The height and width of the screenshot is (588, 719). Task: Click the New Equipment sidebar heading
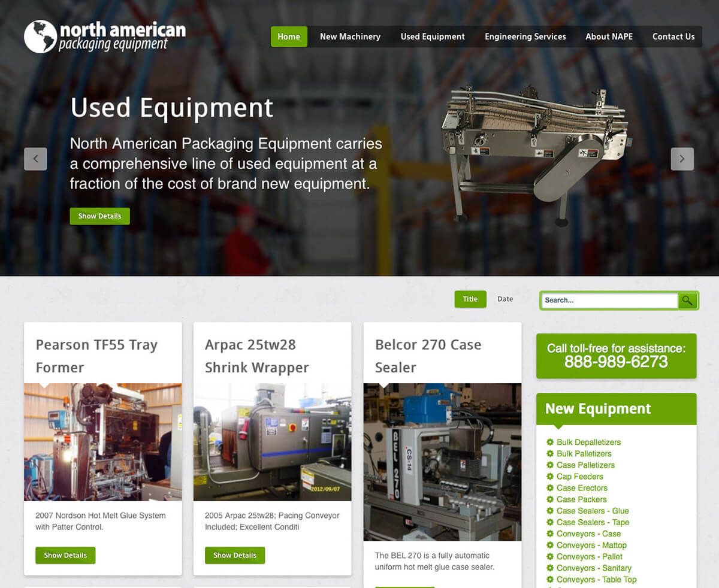click(x=598, y=409)
